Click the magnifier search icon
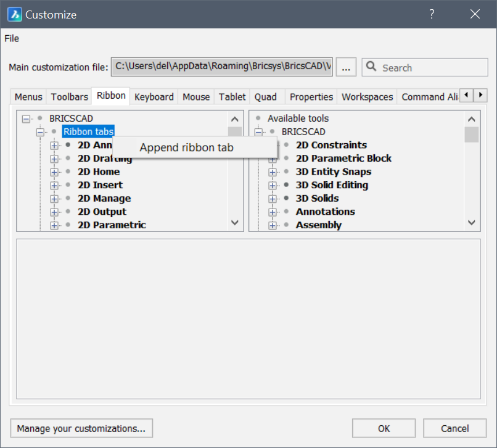The height and width of the screenshot is (448, 497). pyautogui.click(x=371, y=67)
